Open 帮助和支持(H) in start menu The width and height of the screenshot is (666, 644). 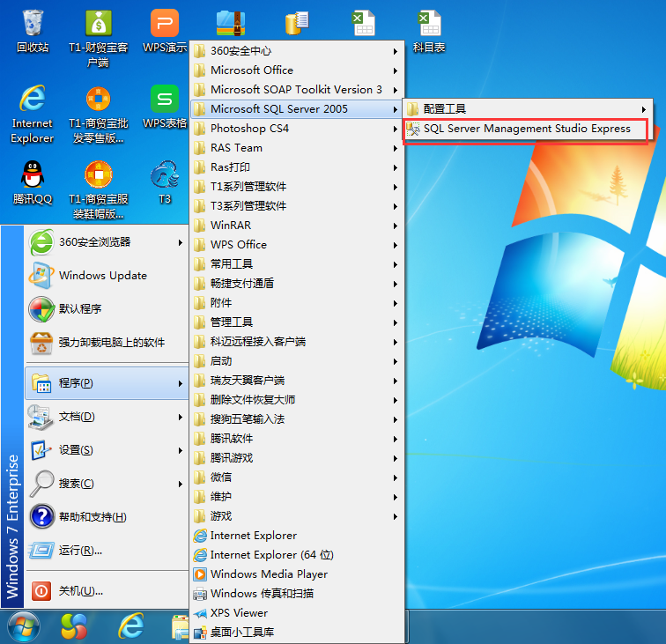92,517
